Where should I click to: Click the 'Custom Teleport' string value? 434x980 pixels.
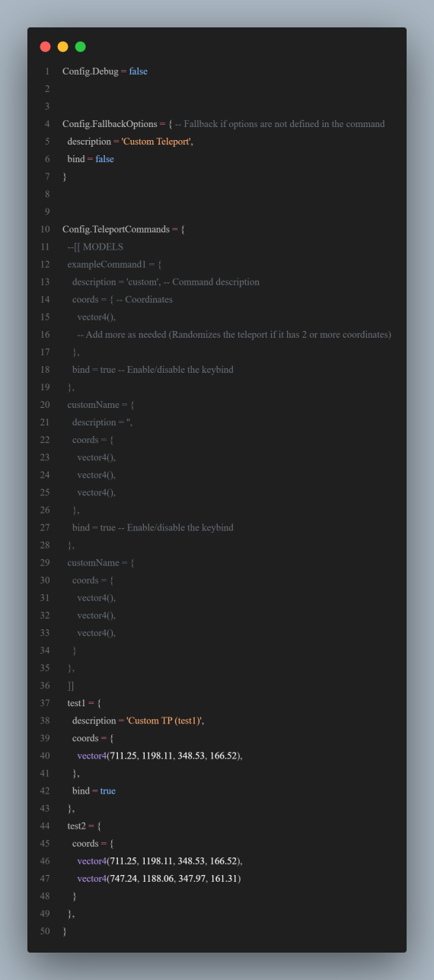coord(157,142)
